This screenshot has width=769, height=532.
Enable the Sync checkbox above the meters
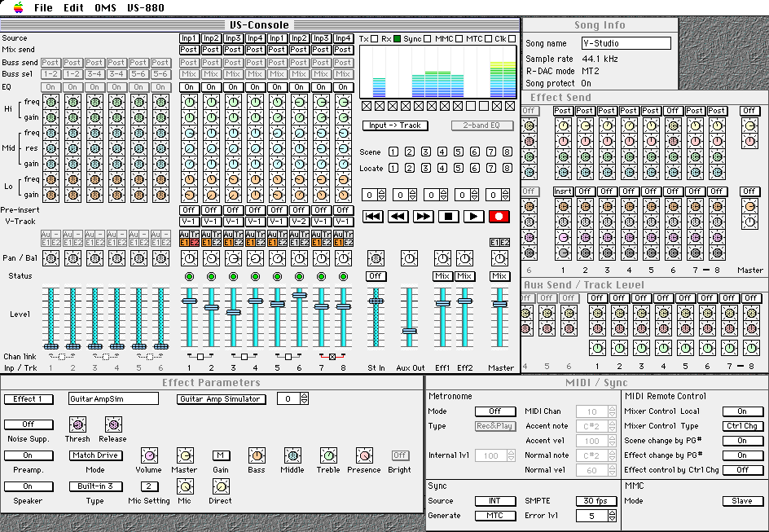click(427, 39)
